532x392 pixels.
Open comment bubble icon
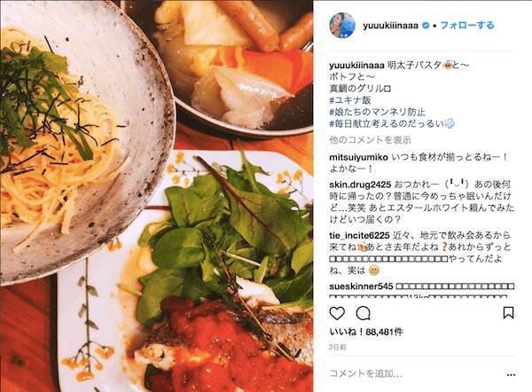(x=363, y=313)
